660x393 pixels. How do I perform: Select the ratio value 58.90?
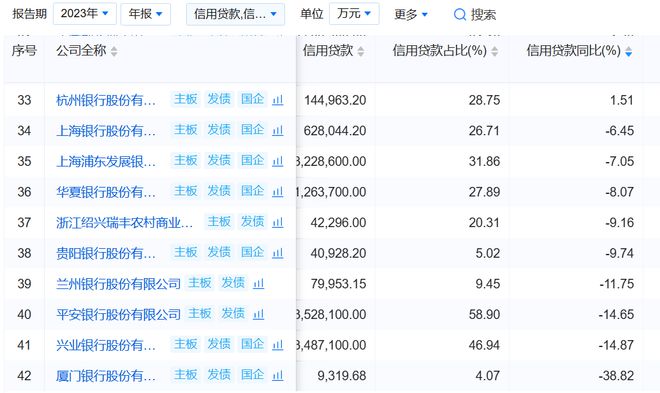click(484, 315)
